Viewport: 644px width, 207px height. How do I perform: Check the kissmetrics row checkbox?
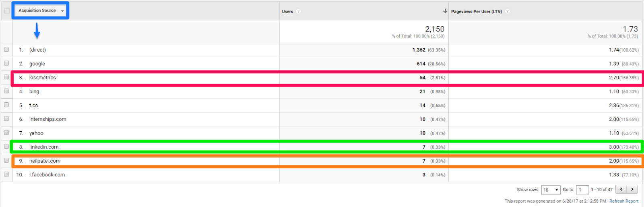pos(6,77)
